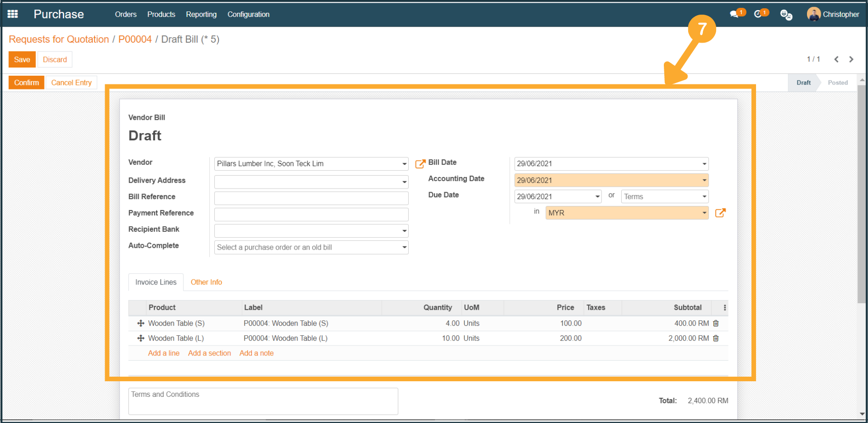
Task: Click the Terms and Conditions text area
Action: (x=263, y=401)
